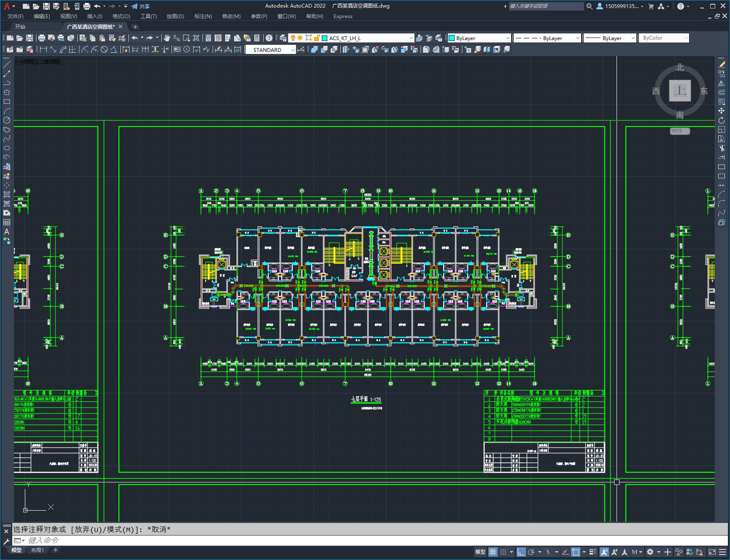The width and height of the screenshot is (730, 560).
Task: Click the viewport label [-][俯视][二维线框]
Action: 38,62
